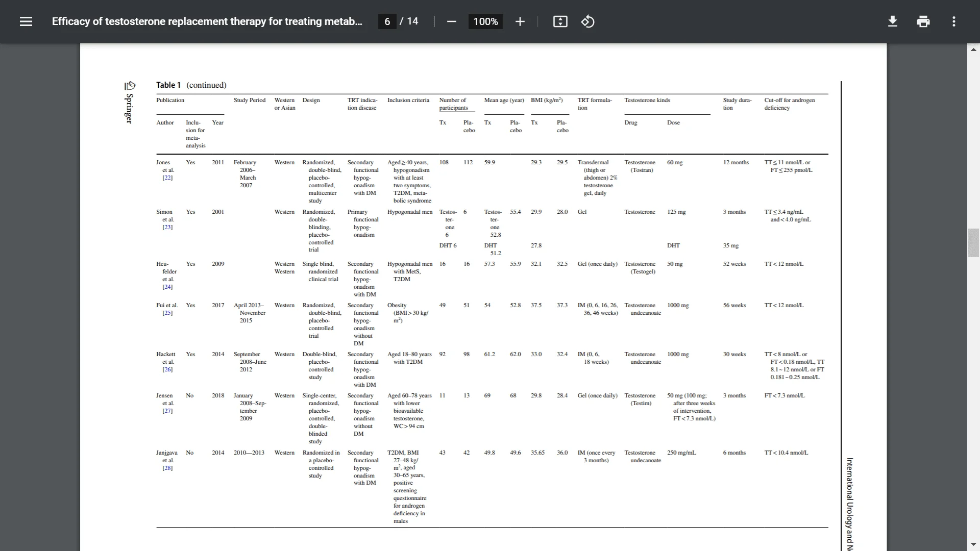Image resolution: width=980 pixels, height=551 pixels.
Task: Print the PDF document
Action: tap(923, 21)
